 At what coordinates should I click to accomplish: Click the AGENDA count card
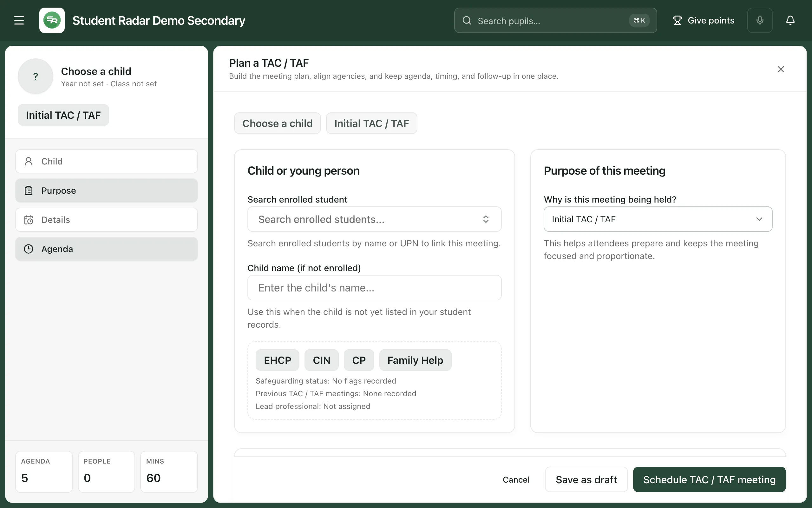pyautogui.click(x=44, y=472)
